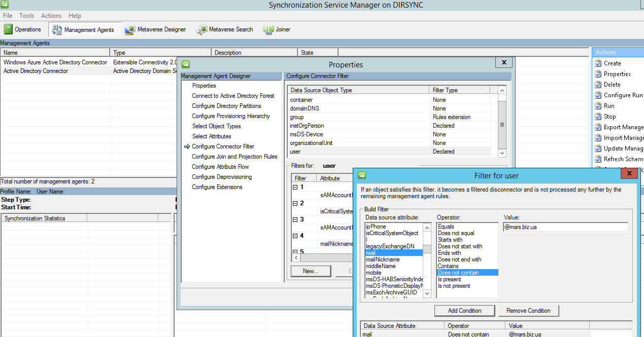Open the Tools menu
The height and width of the screenshot is (337, 644).
pyautogui.click(x=27, y=16)
